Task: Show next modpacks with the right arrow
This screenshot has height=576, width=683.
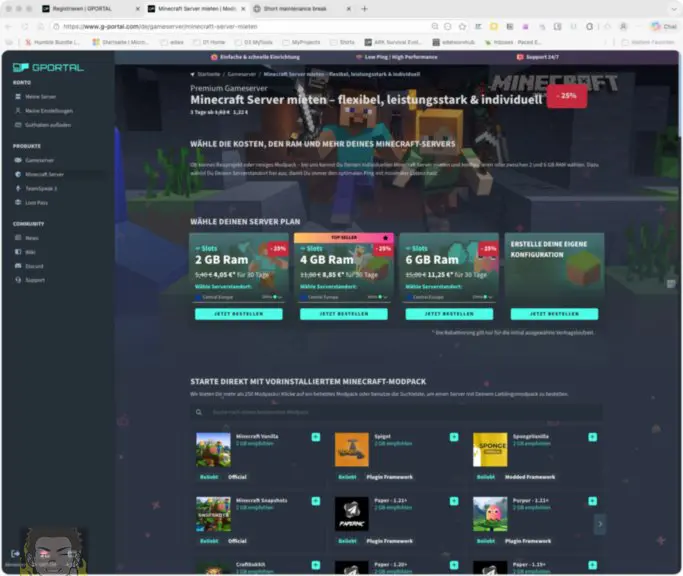Action: coord(600,524)
